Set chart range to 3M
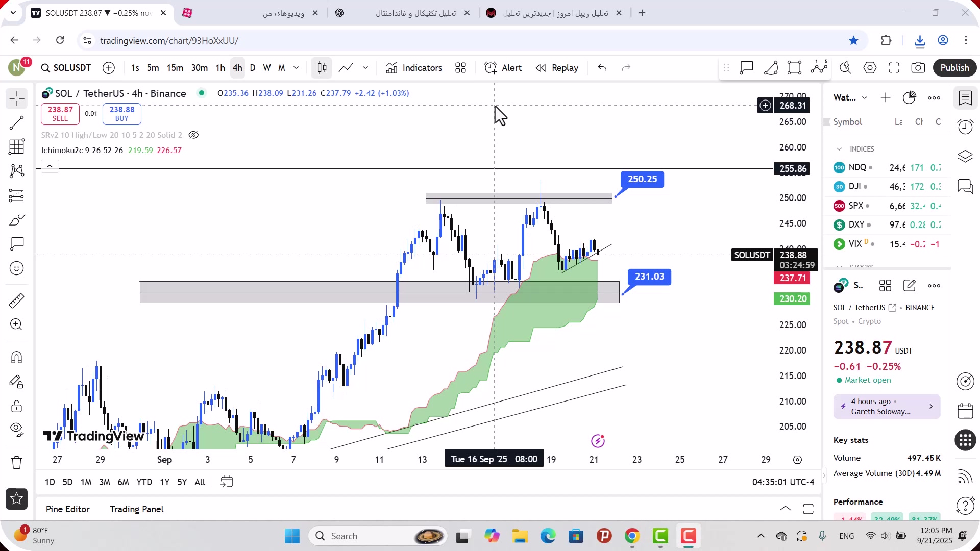This screenshot has height=551, width=980. [105, 482]
